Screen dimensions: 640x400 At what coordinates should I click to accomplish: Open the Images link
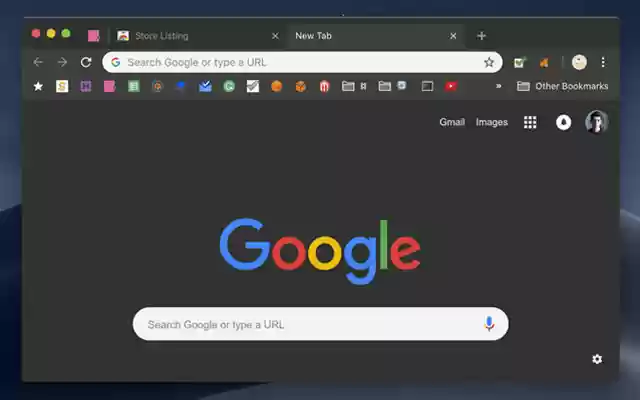(491, 122)
